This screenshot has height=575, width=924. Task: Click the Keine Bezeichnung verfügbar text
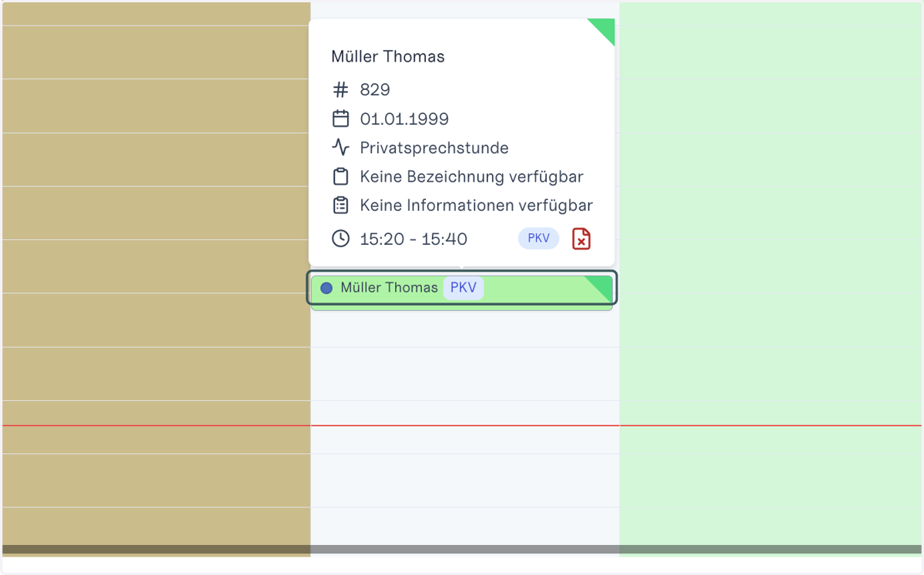pyautogui.click(x=471, y=177)
